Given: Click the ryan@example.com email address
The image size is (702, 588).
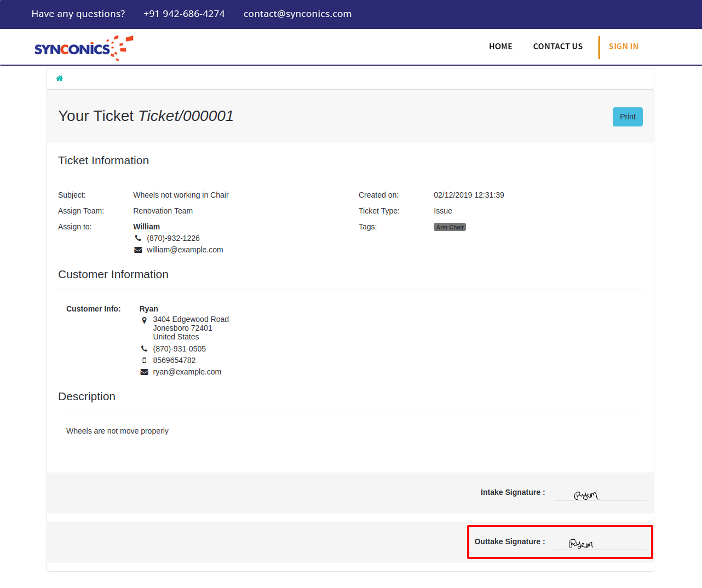Looking at the screenshot, I should (187, 372).
